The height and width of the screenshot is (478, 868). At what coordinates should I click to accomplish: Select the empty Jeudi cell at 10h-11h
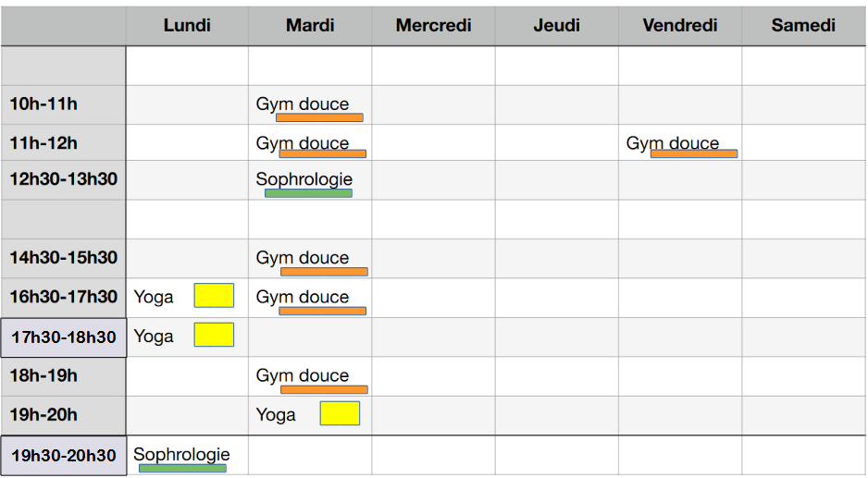(557, 104)
